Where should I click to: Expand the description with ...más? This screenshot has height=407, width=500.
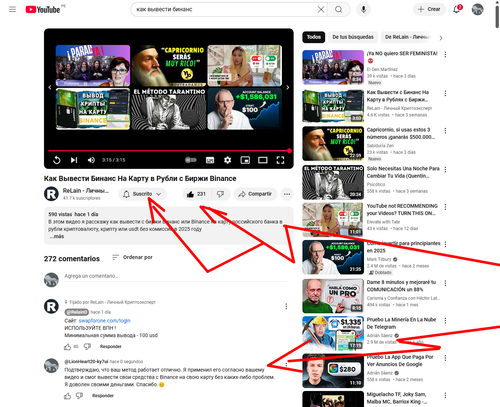pos(57,236)
